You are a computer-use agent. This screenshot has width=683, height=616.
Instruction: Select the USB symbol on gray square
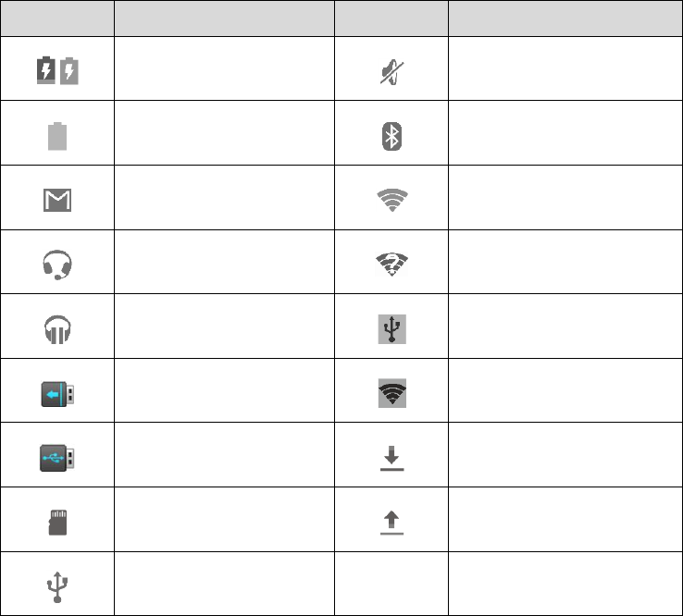(x=391, y=328)
